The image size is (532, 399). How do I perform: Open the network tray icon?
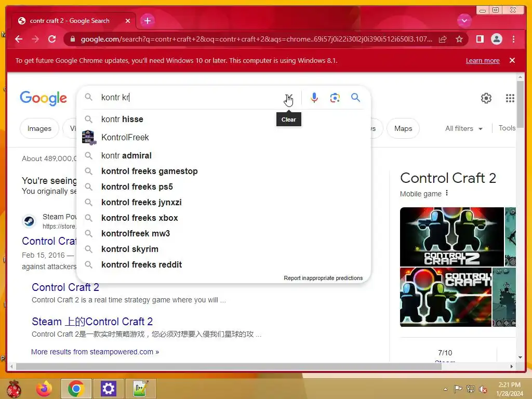click(471, 389)
